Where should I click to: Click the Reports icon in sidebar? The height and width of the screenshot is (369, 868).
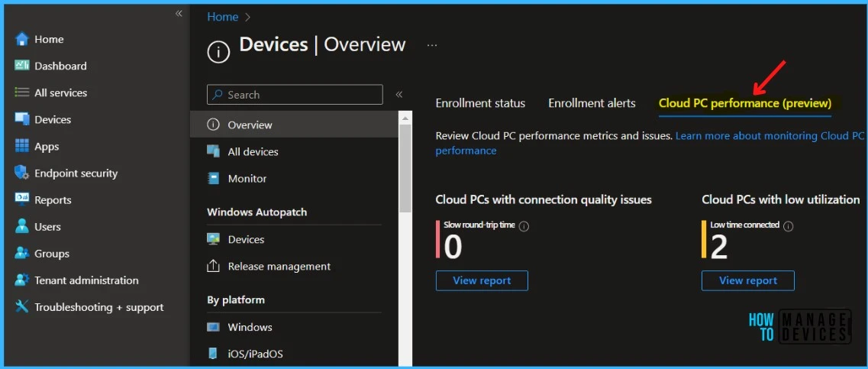point(21,199)
